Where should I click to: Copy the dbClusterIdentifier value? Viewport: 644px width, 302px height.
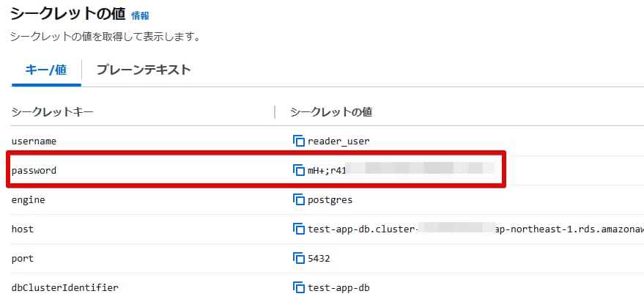pyautogui.click(x=298, y=287)
